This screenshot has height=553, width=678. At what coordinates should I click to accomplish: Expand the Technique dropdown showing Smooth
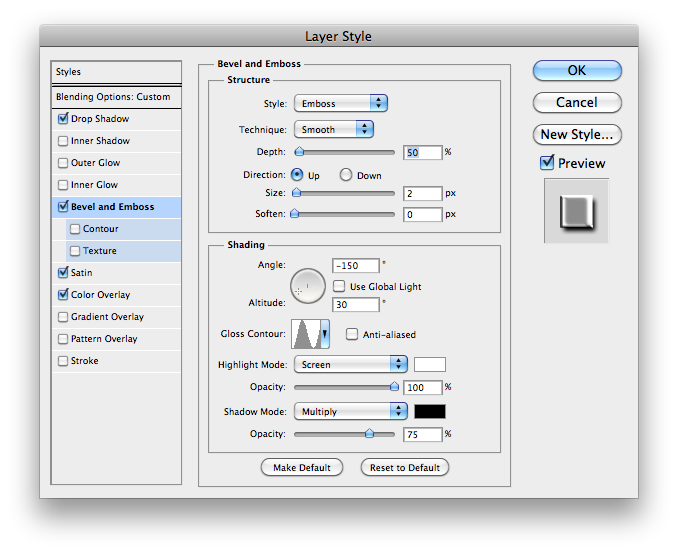[x=333, y=129]
